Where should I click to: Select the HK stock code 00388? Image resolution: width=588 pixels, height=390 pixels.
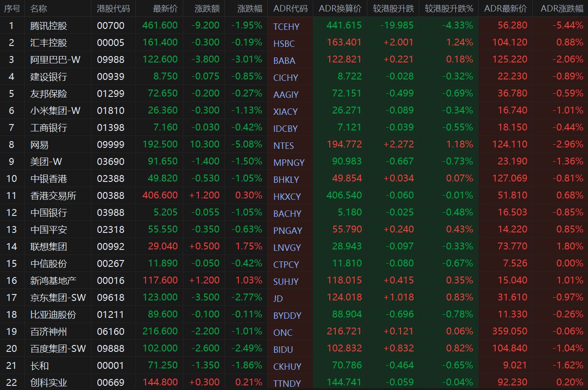pyautogui.click(x=111, y=196)
